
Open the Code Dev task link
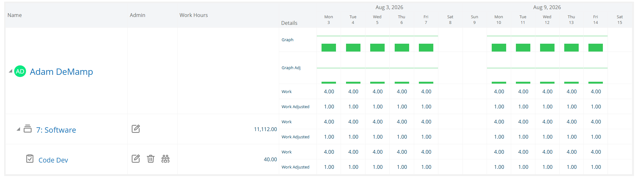click(x=53, y=160)
